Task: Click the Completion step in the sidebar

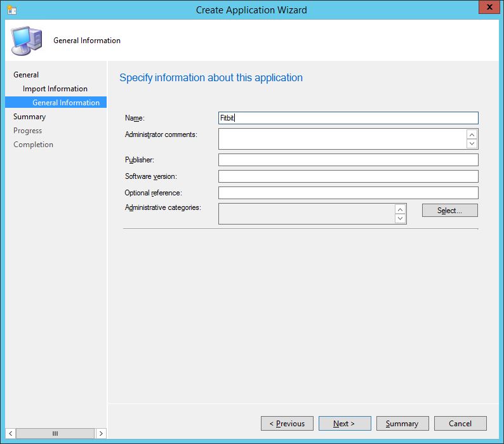Action: 34,145
